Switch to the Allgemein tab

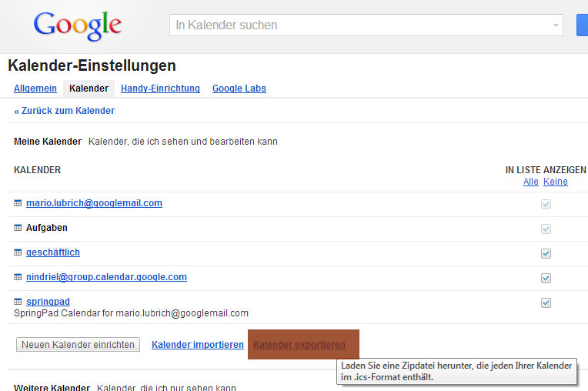(x=35, y=89)
